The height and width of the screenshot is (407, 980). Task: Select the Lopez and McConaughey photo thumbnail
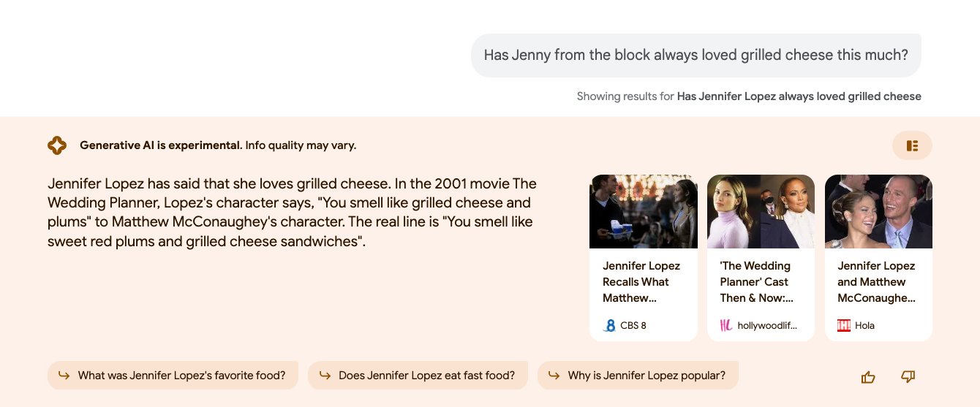click(878, 212)
